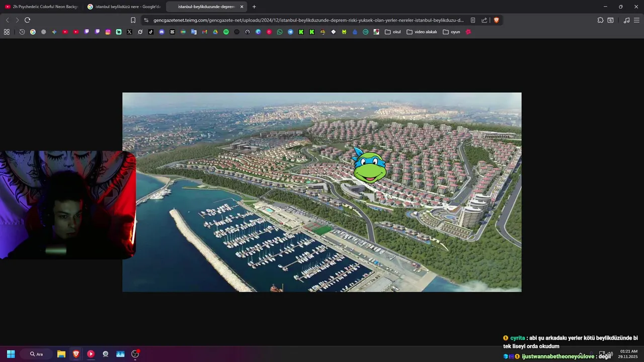Toggle the sidebar panel icon
This screenshot has height=362, width=644.
610,20
